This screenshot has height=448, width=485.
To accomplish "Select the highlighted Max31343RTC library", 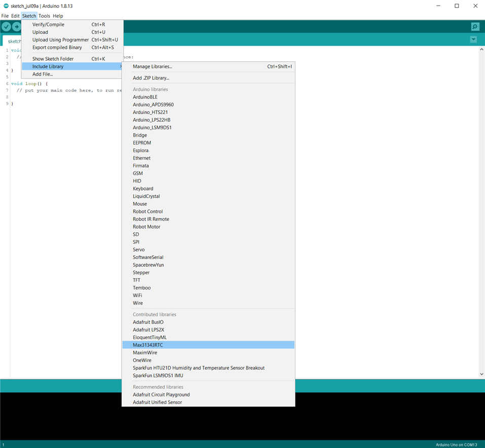I will click(x=208, y=345).
